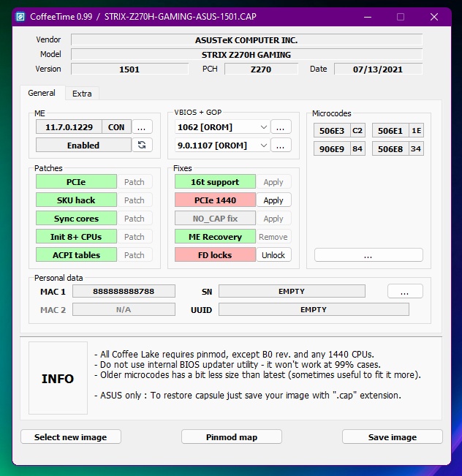Click the red PCIe 1440 status label

point(215,200)
